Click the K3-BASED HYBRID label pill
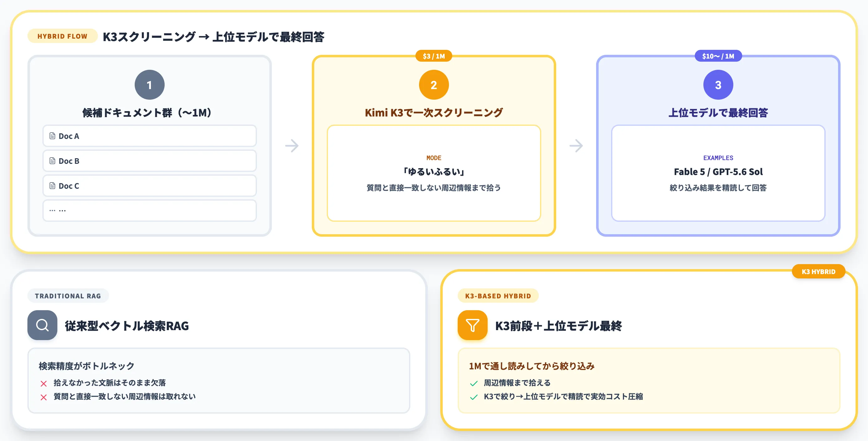868x441 pixels. pyautogui.click(x=498, y=296)
